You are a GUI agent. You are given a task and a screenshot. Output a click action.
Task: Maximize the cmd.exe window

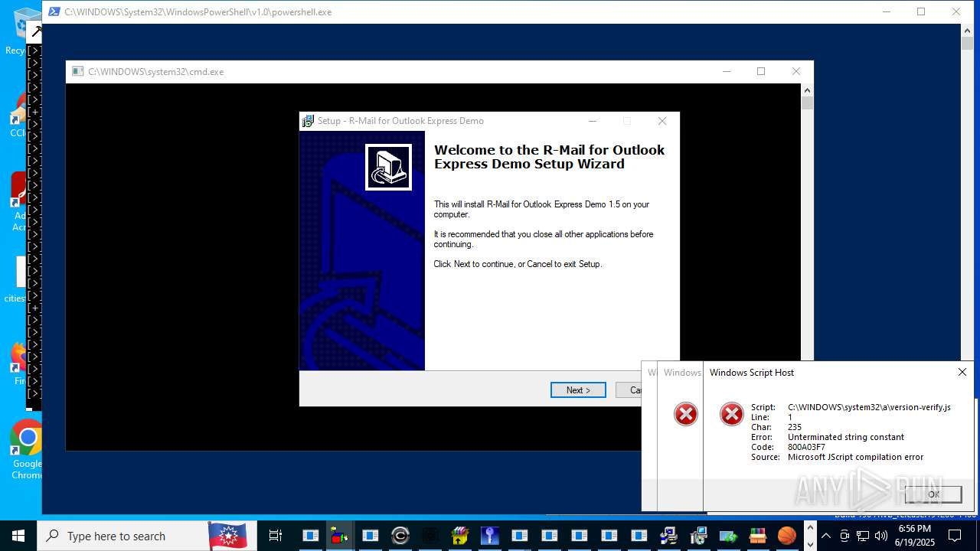pyautogui.click(x=761, y=72)
